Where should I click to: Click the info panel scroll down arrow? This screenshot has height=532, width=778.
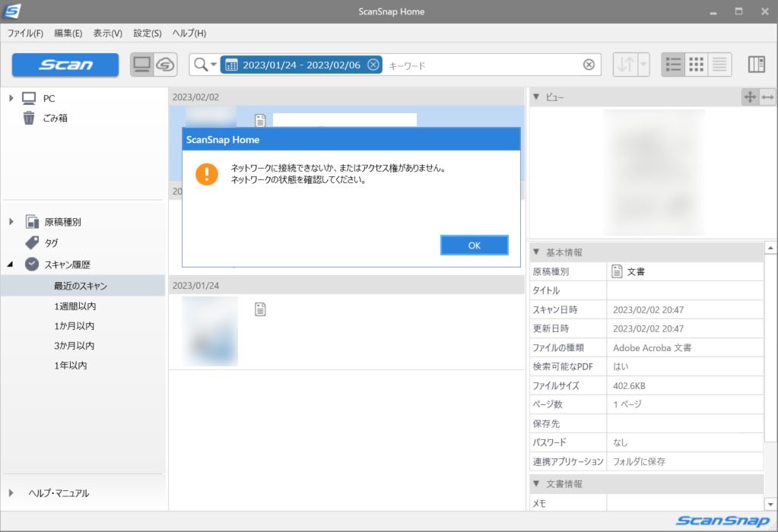(x=770, y=504)
